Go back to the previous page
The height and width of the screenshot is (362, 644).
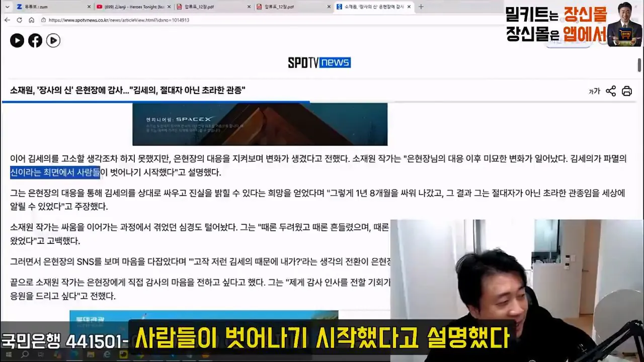click(x=7, y=20)
